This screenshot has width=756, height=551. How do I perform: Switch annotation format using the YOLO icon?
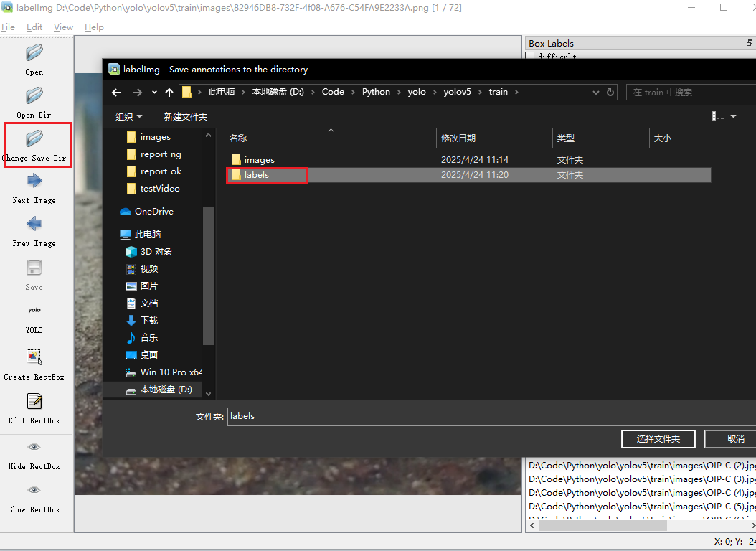pos(34,311)
